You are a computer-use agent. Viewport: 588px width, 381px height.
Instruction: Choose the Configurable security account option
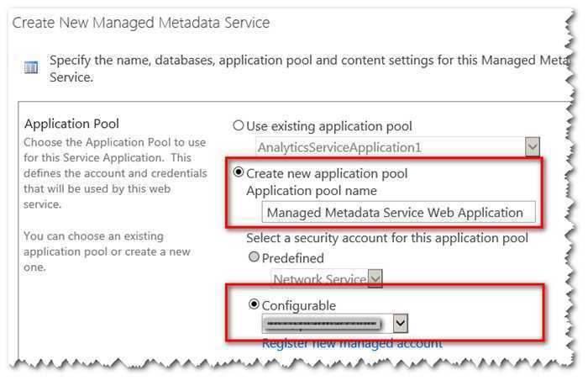[254, 304]
